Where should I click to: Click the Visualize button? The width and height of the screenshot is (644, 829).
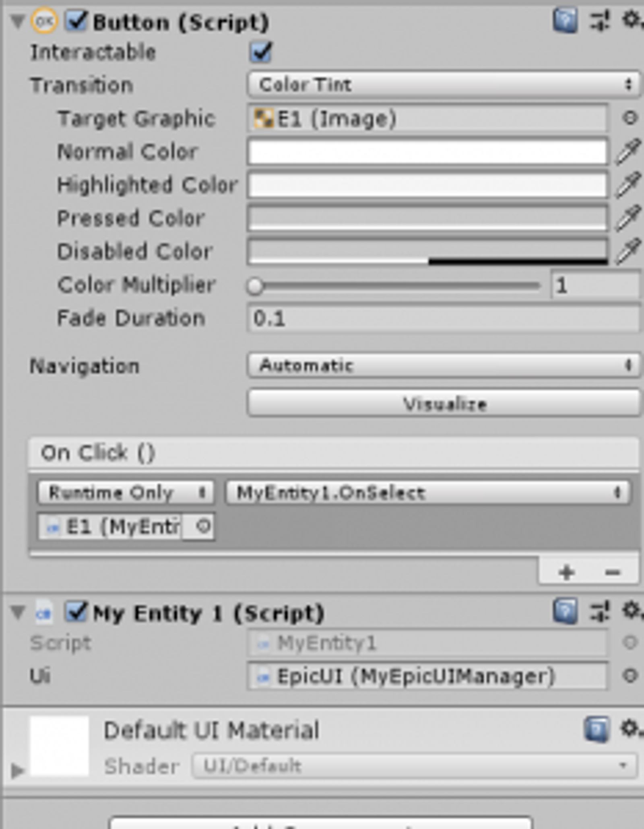click(x=444, y=403)
